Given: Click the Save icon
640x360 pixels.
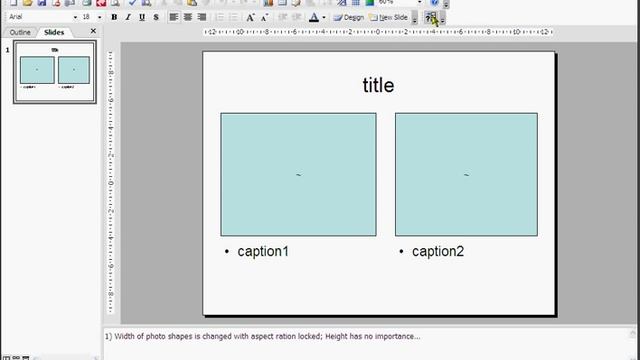Looking at the screenshot, I should pyautogui.click(x=42, y=3).
